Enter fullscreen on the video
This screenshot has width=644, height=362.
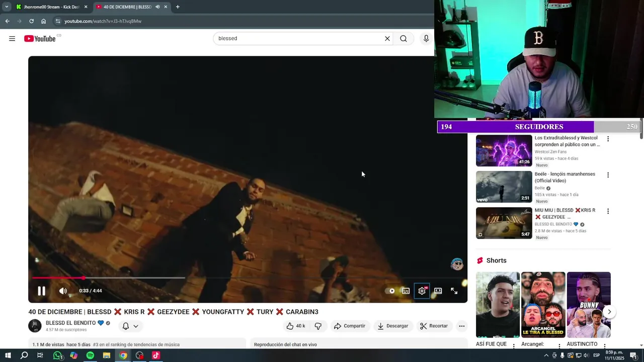454,291
